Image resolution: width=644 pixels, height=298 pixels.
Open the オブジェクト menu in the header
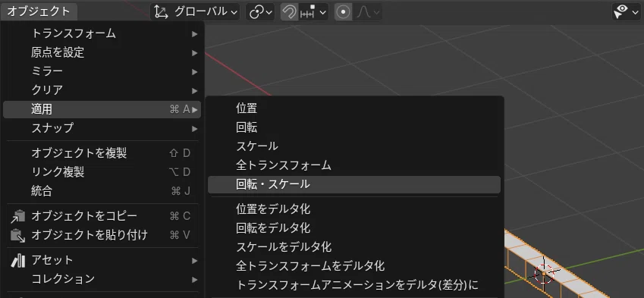pos(39,11)
